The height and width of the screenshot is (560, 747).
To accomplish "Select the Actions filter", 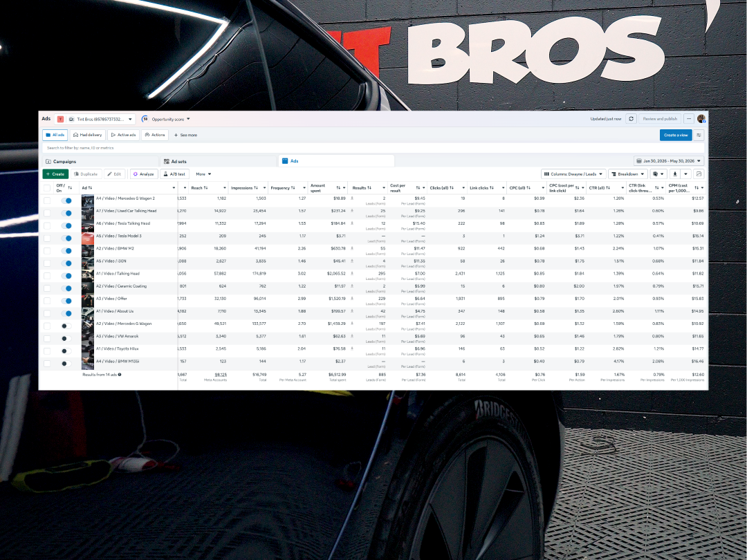I will (x=155, y=135).
